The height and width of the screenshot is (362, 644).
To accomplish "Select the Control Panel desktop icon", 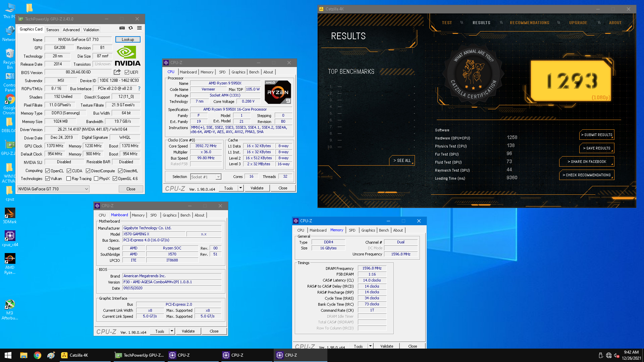I will (10, 82).
